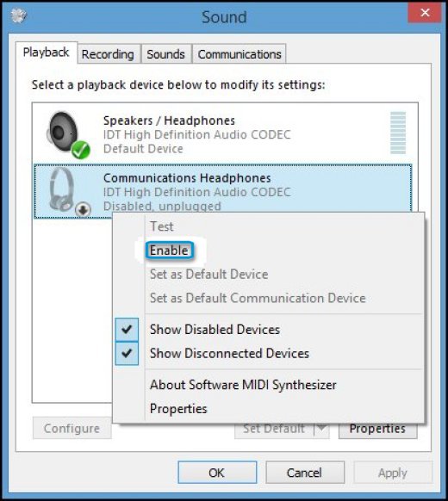
Task: Switch to the Sounds tab
Action: 165,54
